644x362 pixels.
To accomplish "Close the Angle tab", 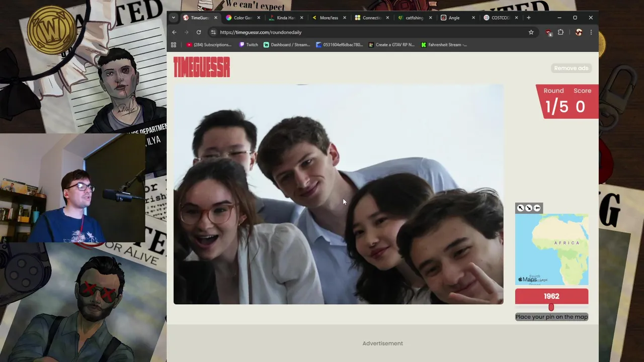I will (473, 18).
